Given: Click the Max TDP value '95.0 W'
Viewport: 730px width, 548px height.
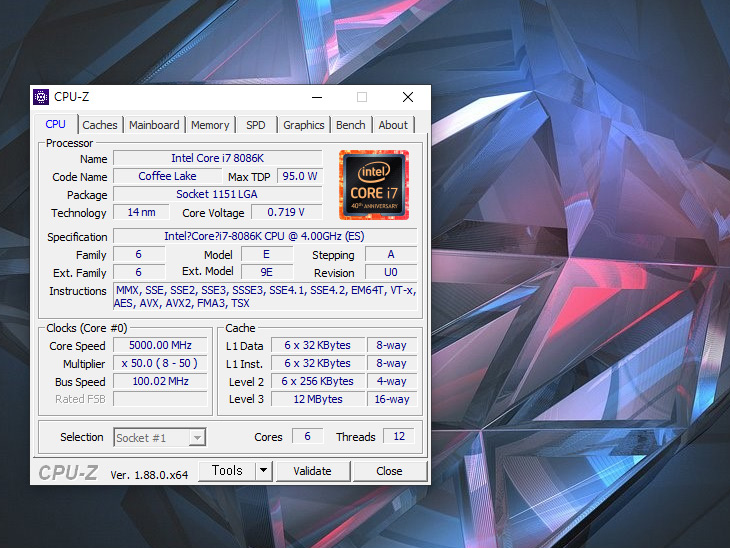Looking at the screenshot, I should tap(299, 176).
